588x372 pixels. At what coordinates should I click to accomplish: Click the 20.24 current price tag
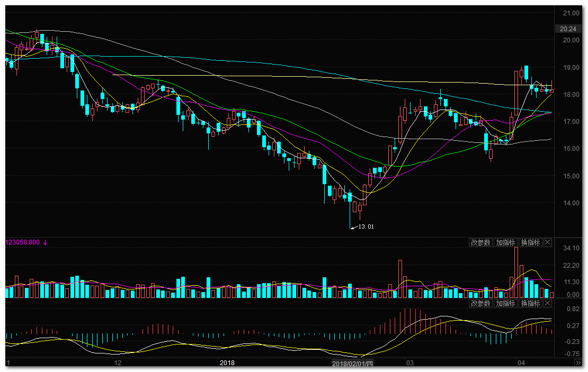click(x=567, y=29)
